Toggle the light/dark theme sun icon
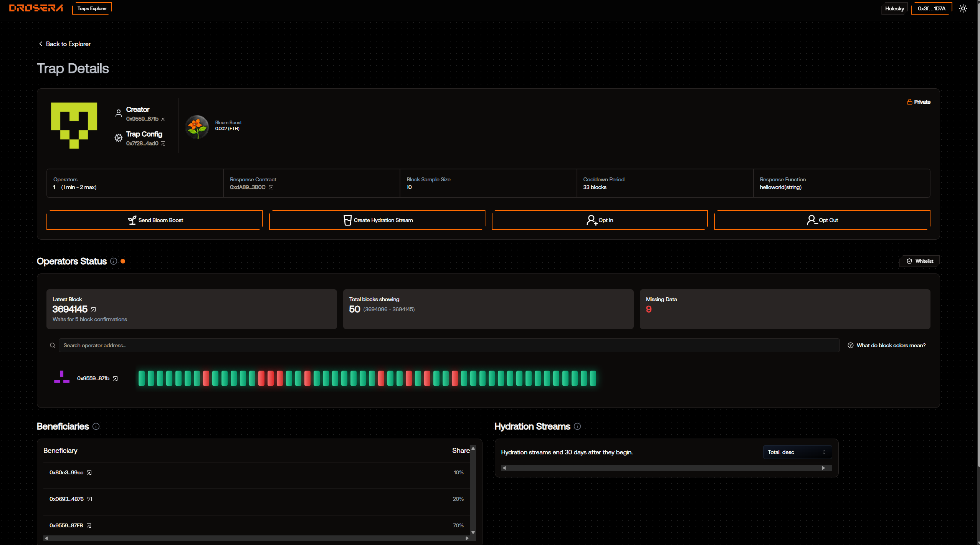Viewport: 980px width, 545px height. [x=963, y=8]
